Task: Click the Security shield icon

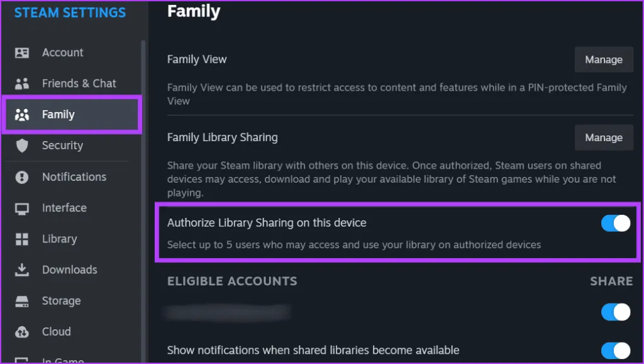Action: [x=22, y=146]
